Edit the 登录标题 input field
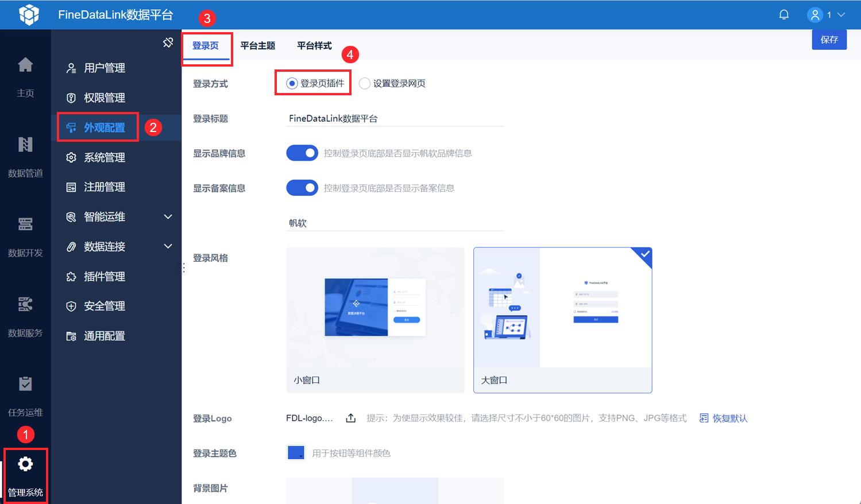This screenshot has width=861, height=504. point(395,119)
